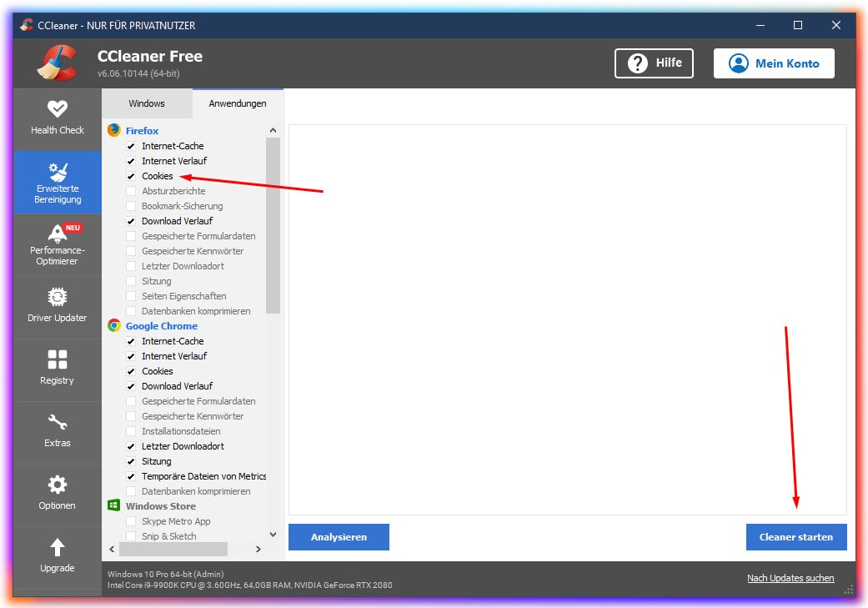The image size is (868, 608).
Task: Open Optionen gear settings
Action: (57, 494)
